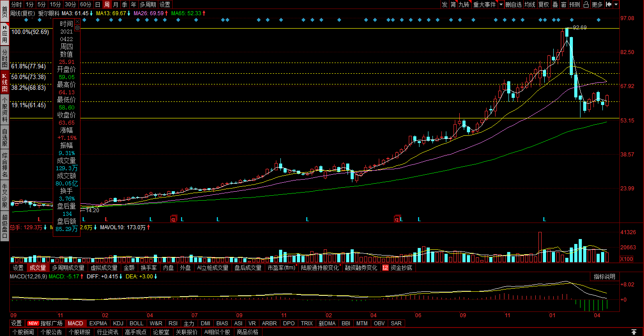Open 分时图 sidebar tab

[x=4, y=58]
